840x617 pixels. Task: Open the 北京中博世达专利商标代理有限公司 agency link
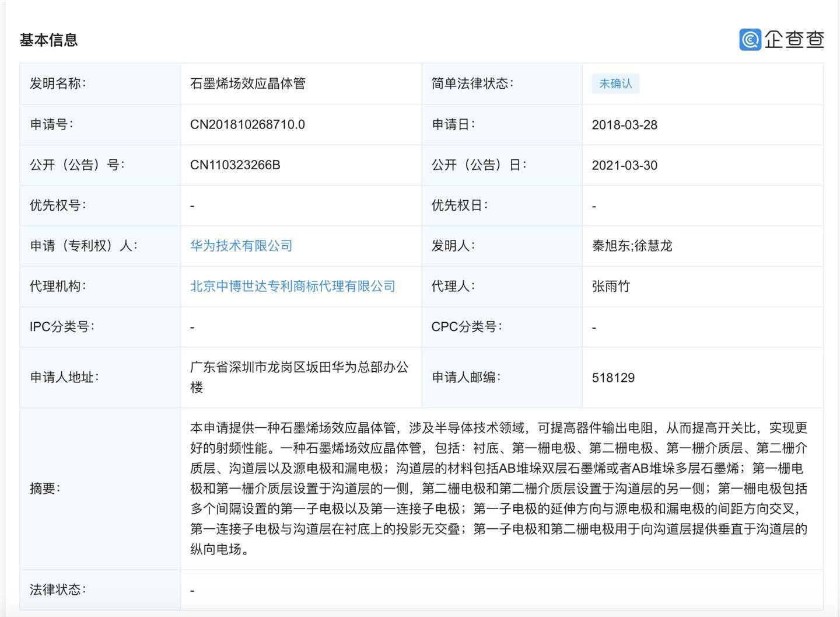pyautogui.click(x=292, y=286)
